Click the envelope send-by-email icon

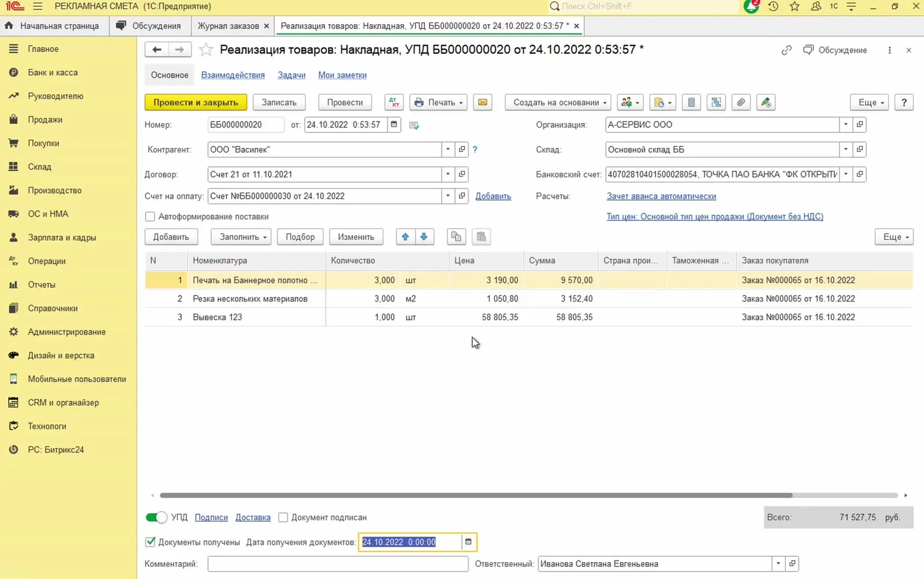click(482, 102)
